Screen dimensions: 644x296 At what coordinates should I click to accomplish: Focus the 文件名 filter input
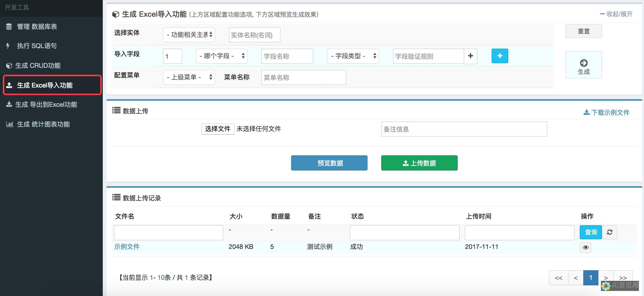(168, 232)
